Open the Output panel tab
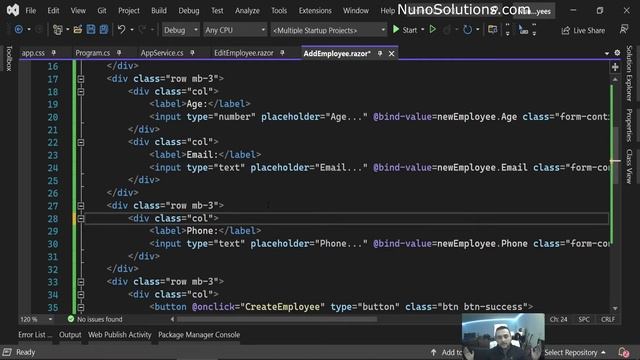640x360 pixels. pyautogui.click(x=70, y=335)
